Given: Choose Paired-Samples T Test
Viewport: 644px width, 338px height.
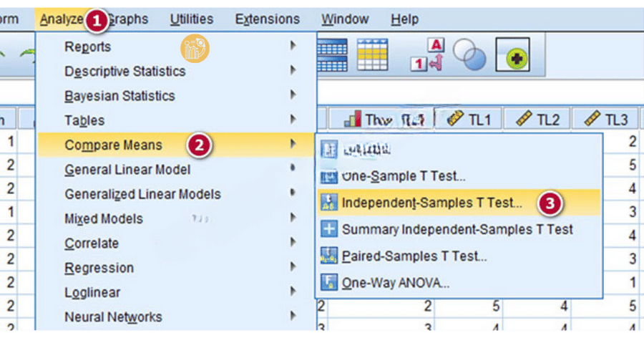Looking at the screenshot, I should click(x=459, y=256).
